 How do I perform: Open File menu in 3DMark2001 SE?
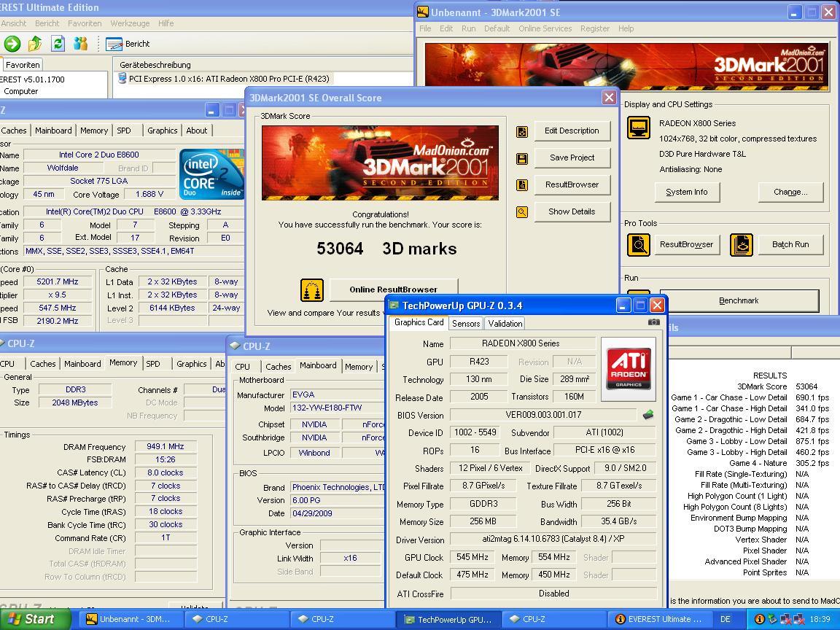425,28
